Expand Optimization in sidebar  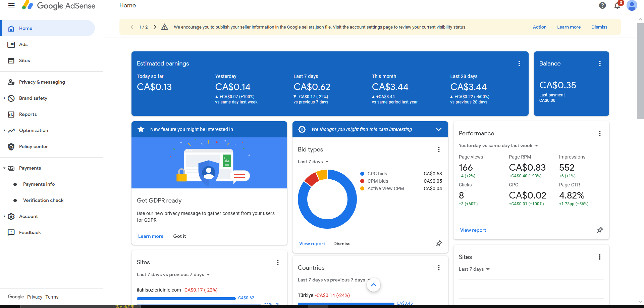(4, 130)
